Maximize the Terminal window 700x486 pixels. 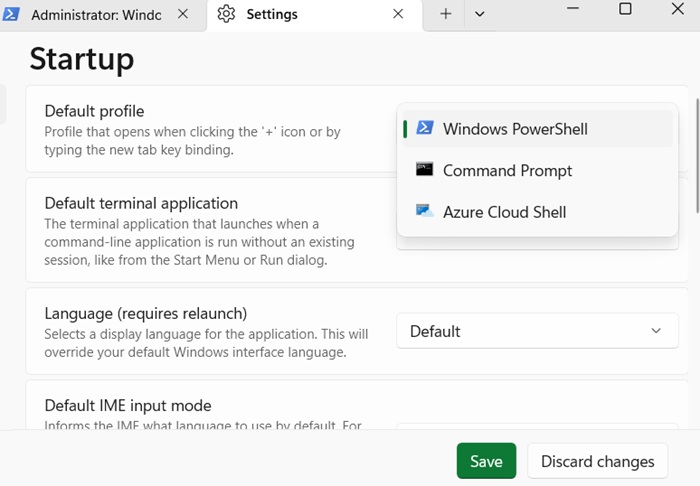pyautogui.click(x=625, y=9)
